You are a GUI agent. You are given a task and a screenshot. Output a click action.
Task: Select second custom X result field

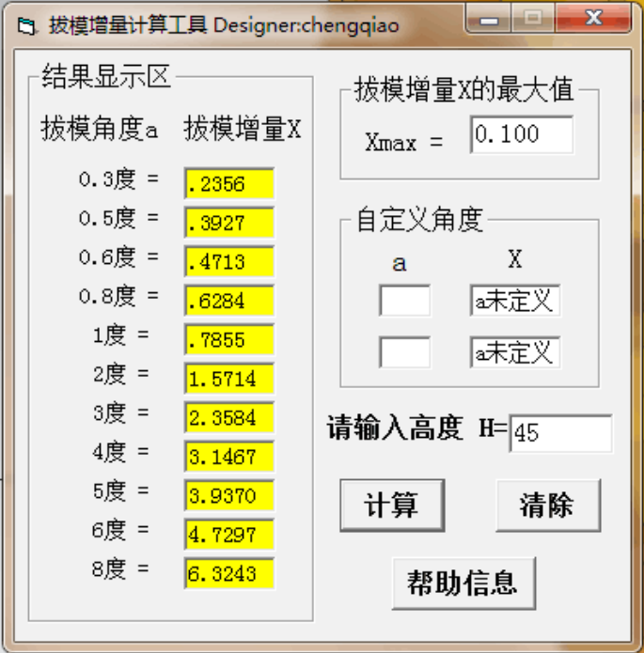pos(514,353)
